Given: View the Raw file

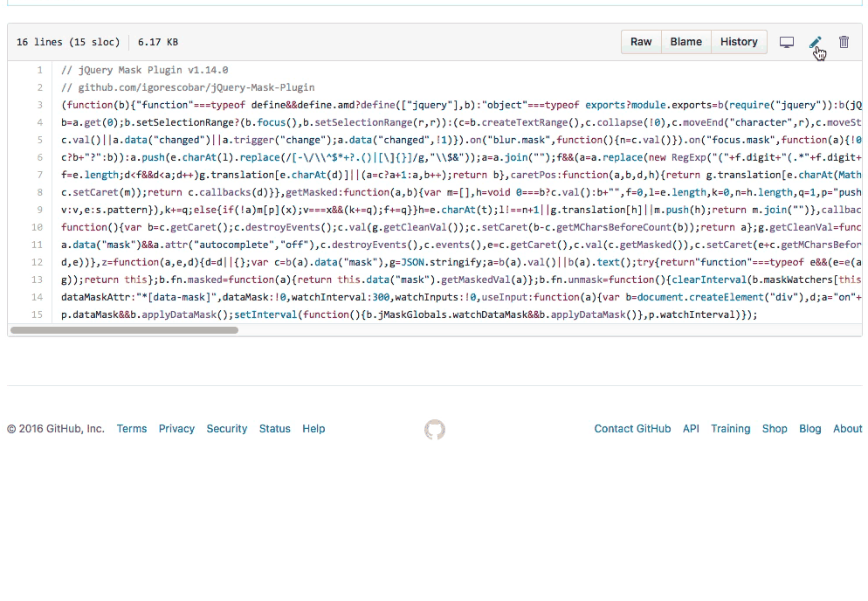Looking at the screenshot, I should point(641,42).
